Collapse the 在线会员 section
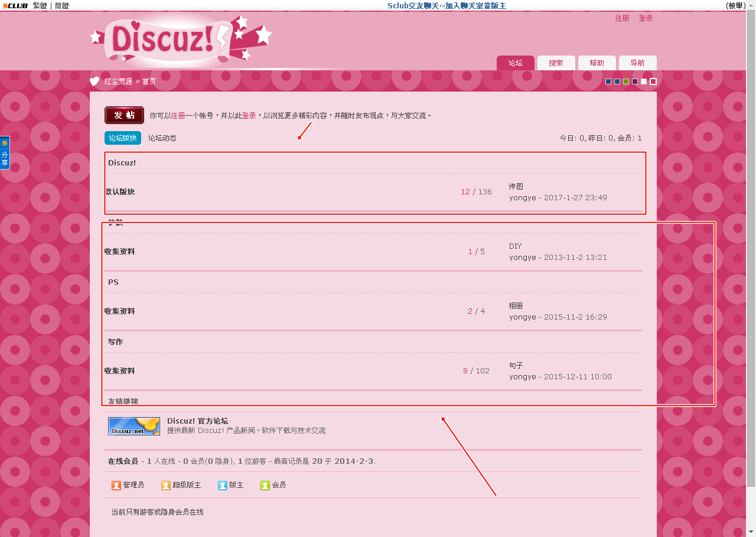 pos(636,461)
